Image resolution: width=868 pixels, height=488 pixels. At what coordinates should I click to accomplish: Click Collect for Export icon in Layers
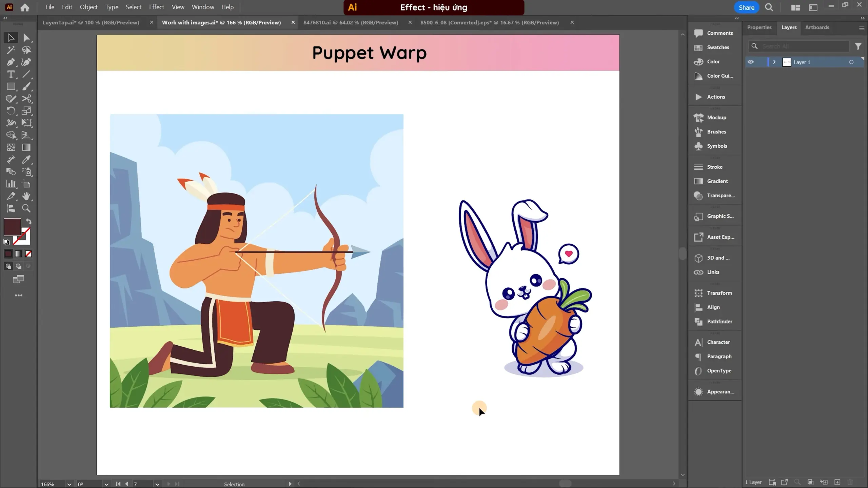coord(784,482)
